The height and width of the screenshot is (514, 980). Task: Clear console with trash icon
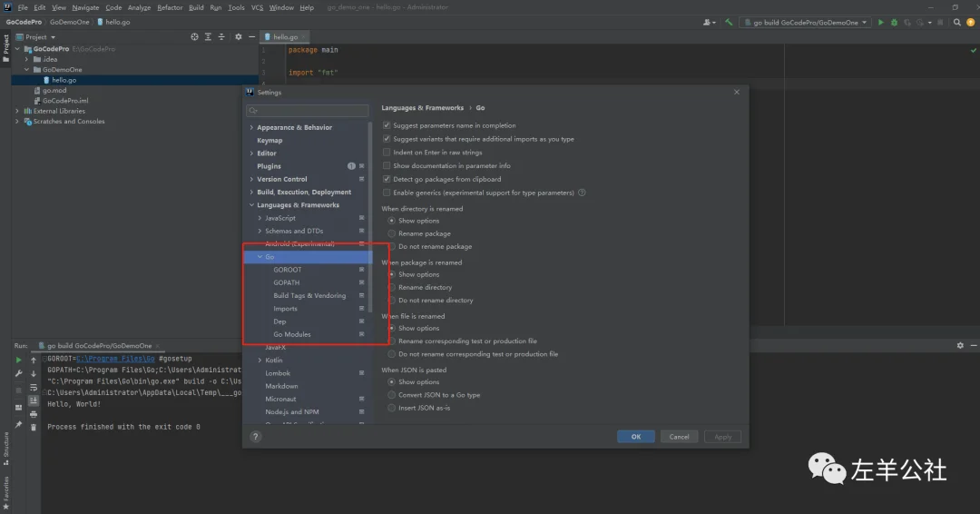click(x=34, y=427)
